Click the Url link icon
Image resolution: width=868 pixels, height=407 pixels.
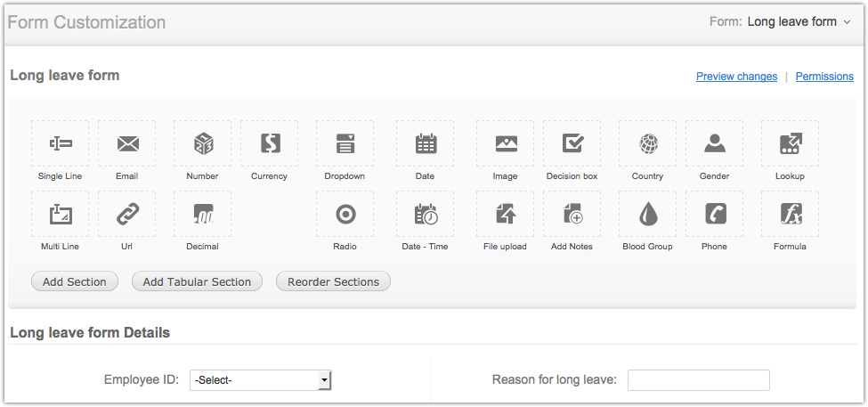click(x=127, y=214)
